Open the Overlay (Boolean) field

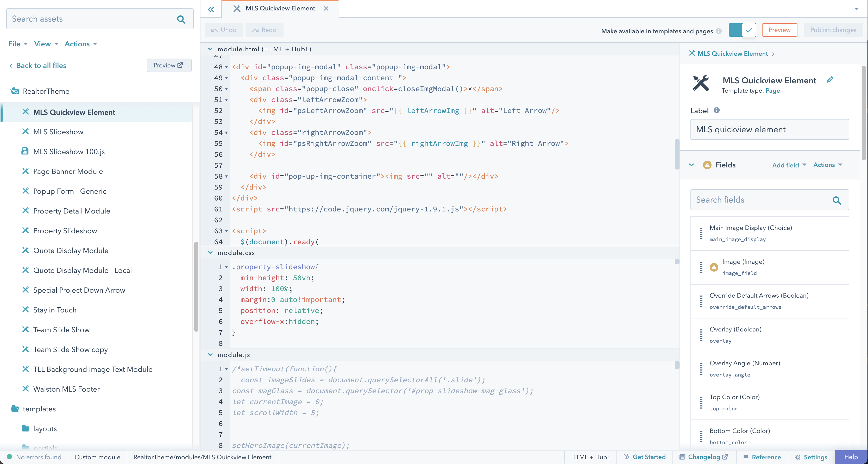[x=769, y=335]
